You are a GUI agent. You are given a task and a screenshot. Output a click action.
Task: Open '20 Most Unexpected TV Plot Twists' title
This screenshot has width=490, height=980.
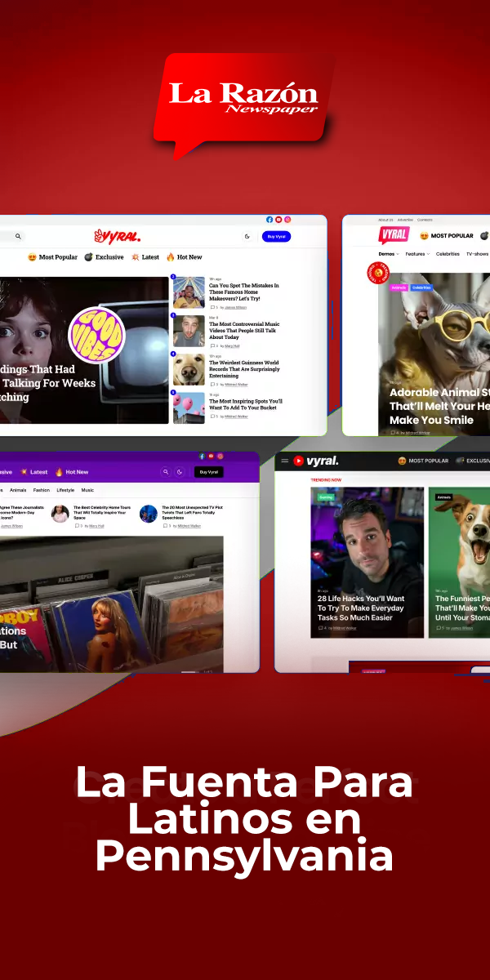click(x=192, y=512)
